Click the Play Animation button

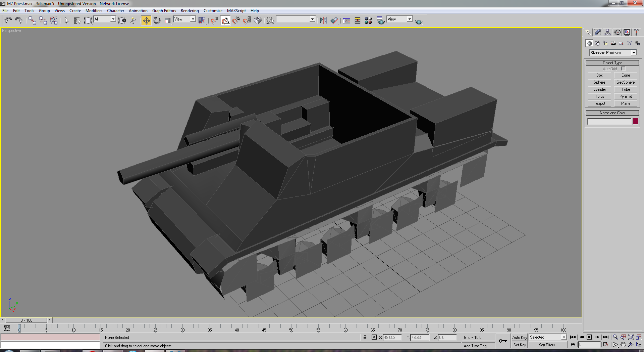[x=589, y=337]
